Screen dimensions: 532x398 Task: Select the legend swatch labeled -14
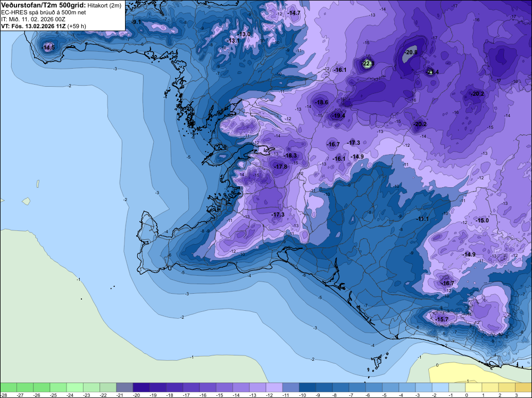(x=241, y=387)
